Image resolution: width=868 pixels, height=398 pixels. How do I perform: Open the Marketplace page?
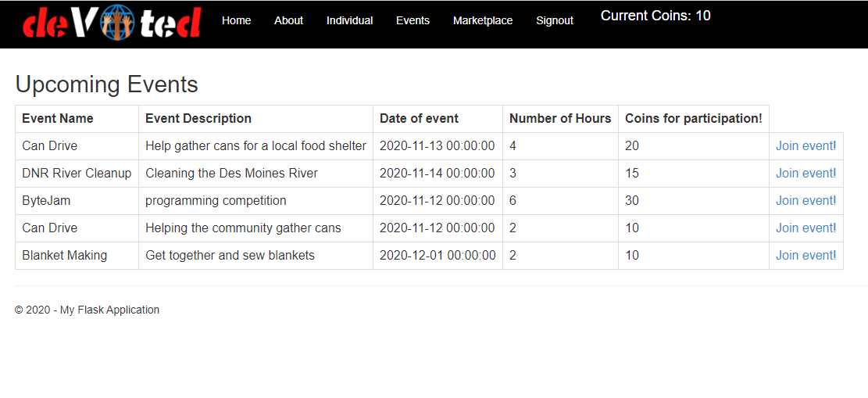click(483, 20)
